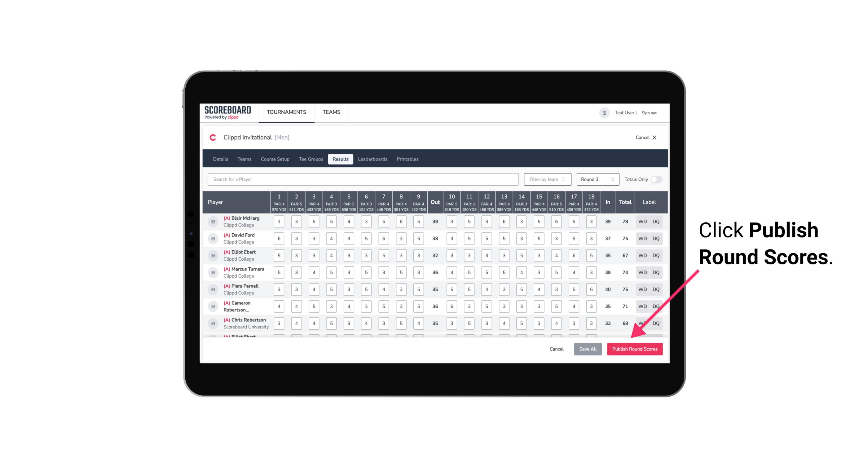
Task: Open the Filter by team dropdown
Action: click(547, 179)
